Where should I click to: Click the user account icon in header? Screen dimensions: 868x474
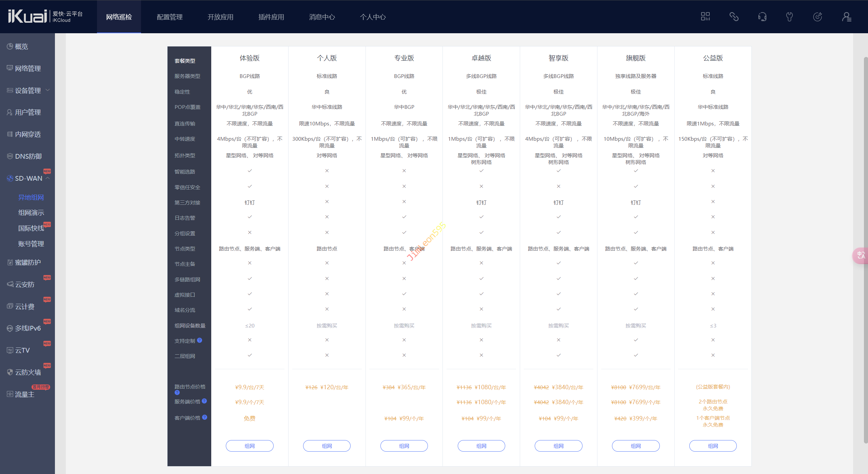pyautogui.click(x=846, y=17)
